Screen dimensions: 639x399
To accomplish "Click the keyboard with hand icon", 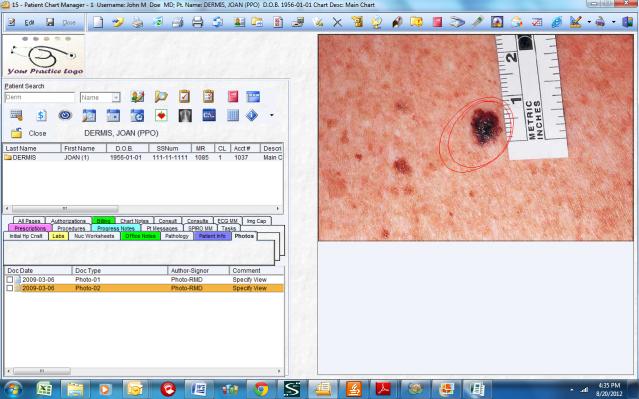I will pos(17,116).
